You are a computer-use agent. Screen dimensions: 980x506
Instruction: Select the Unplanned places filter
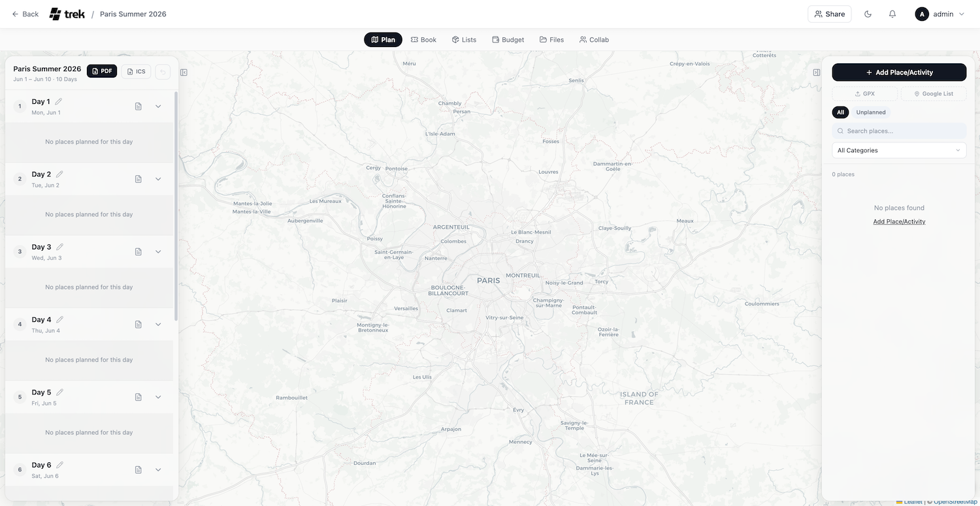[x=870, y=112]
